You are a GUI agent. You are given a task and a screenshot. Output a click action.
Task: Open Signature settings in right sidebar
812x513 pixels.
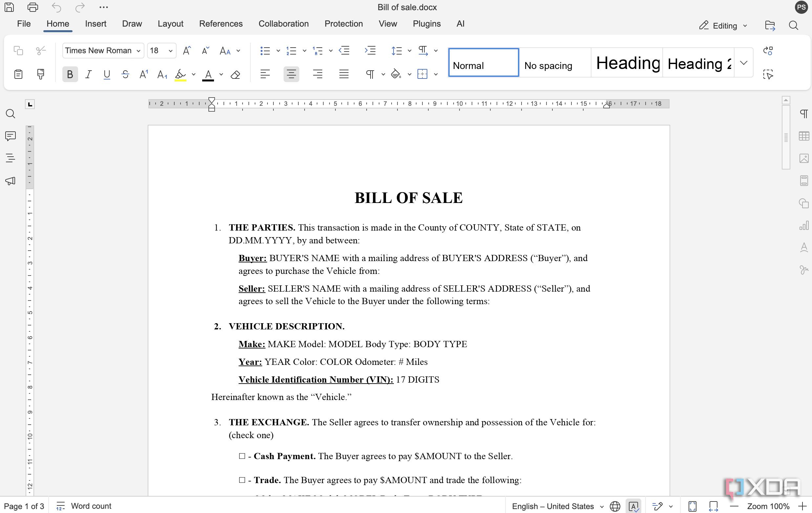pos(804,270)
